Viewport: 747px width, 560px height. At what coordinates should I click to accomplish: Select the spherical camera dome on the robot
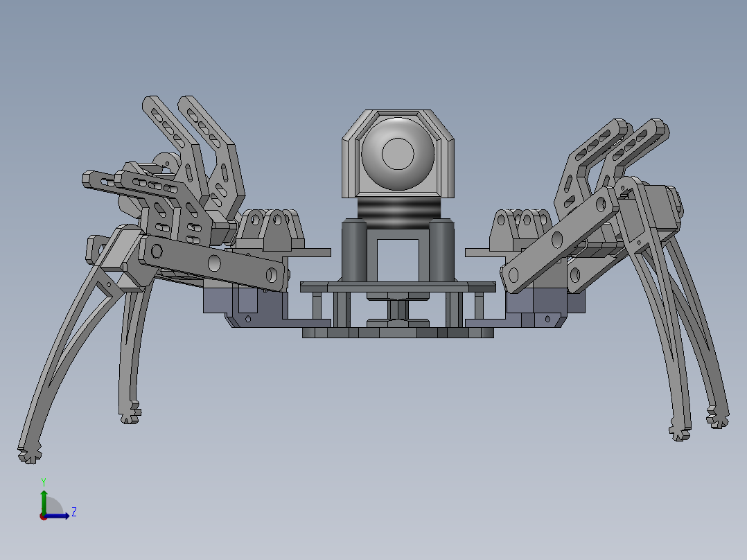click(398, 153)
